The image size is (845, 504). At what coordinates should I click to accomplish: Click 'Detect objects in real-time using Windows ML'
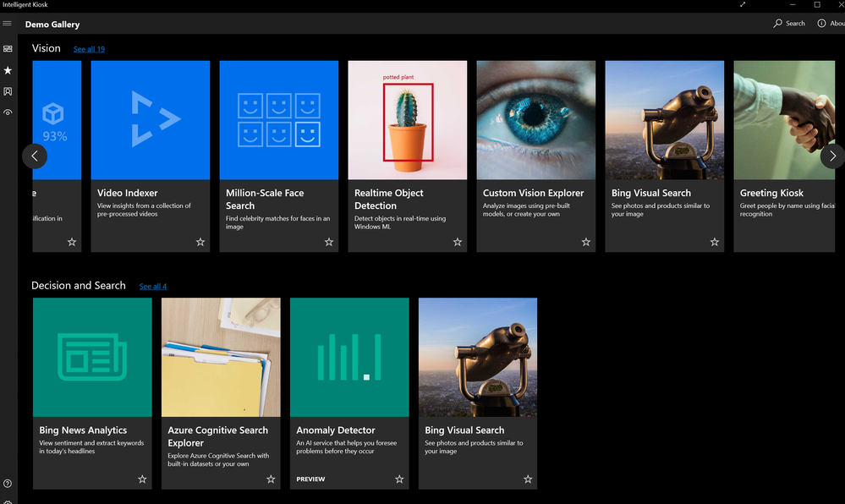point(400,222)
